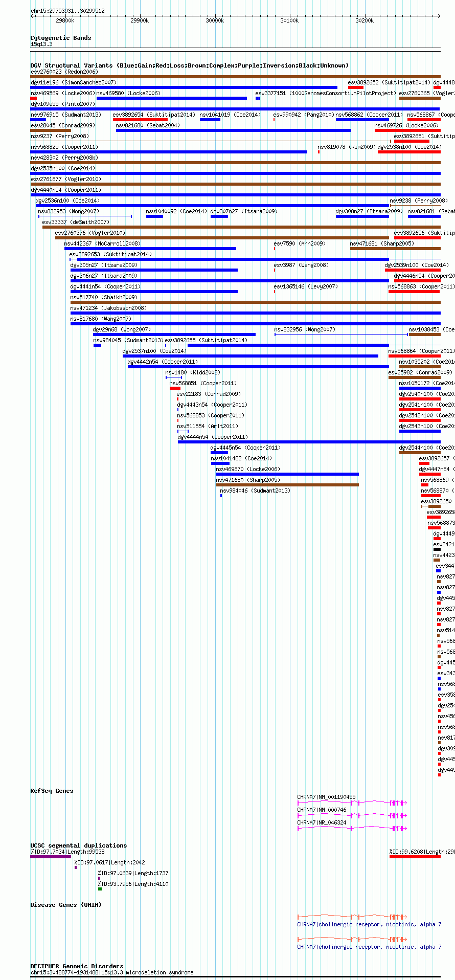Viewport: 455px width, 980px height.
Task: Click nsv1040092 (Coe2014) label
Action: point(176,212)
